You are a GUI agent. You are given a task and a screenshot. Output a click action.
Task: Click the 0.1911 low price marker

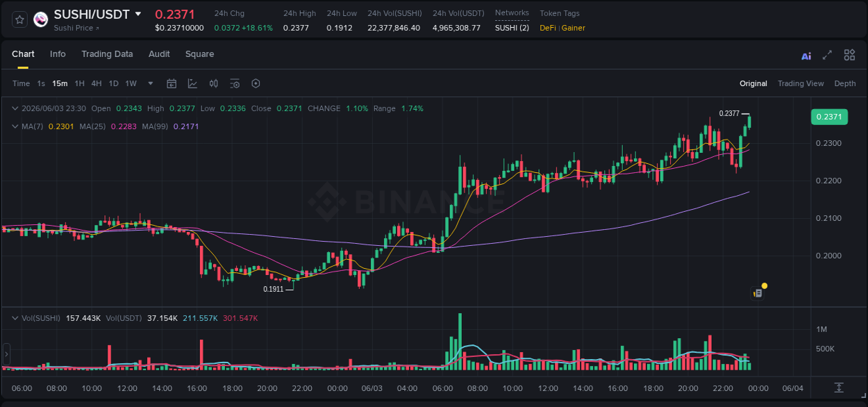click(274, 289)
